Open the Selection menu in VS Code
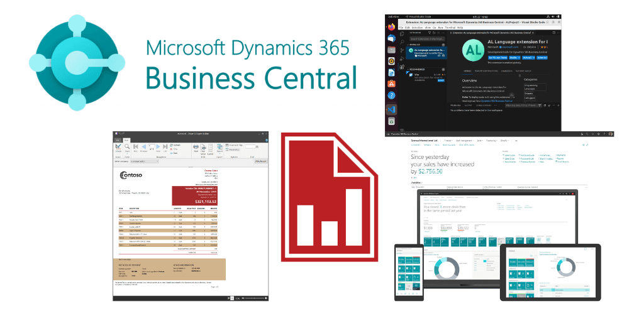 point(418,28)
